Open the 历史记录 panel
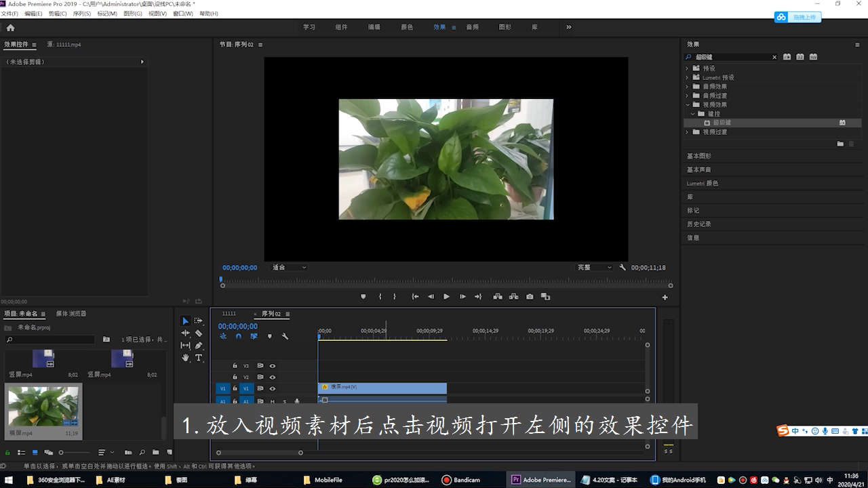The image size is (868, 488). [x=699, y=224]
